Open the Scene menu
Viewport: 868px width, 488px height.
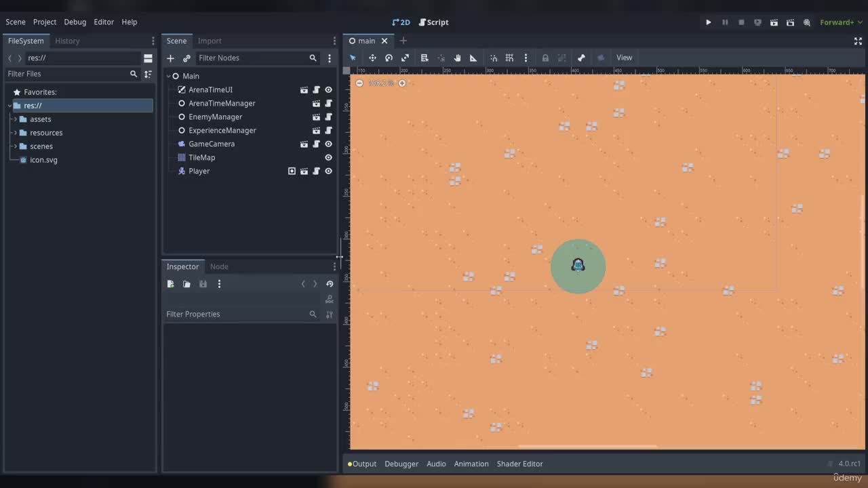[16, 22]
